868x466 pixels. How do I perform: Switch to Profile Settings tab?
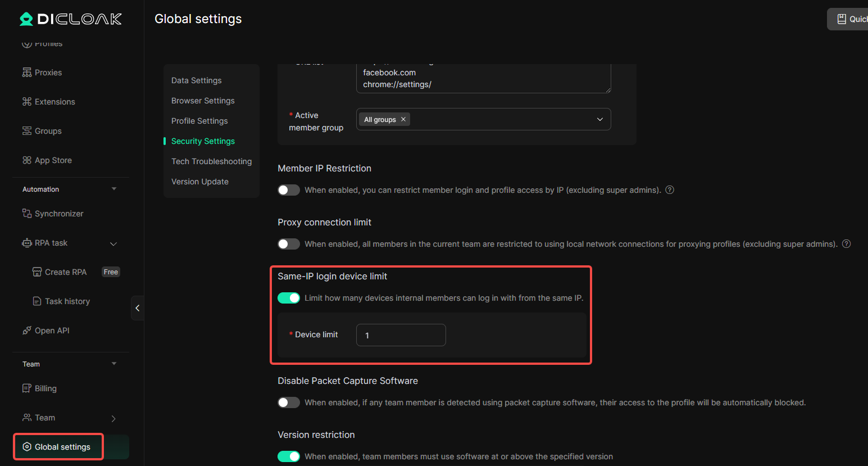199,121
